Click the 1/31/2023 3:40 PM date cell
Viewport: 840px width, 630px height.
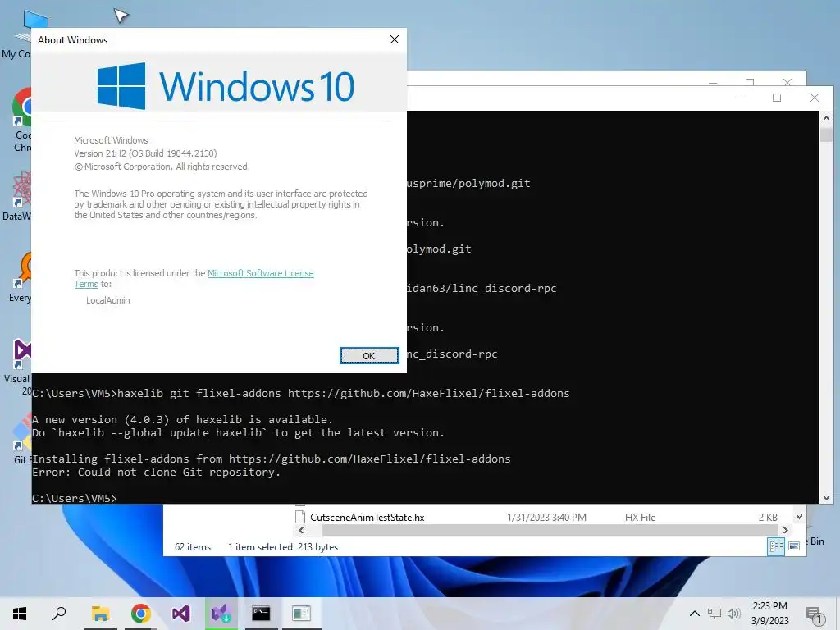546,518
